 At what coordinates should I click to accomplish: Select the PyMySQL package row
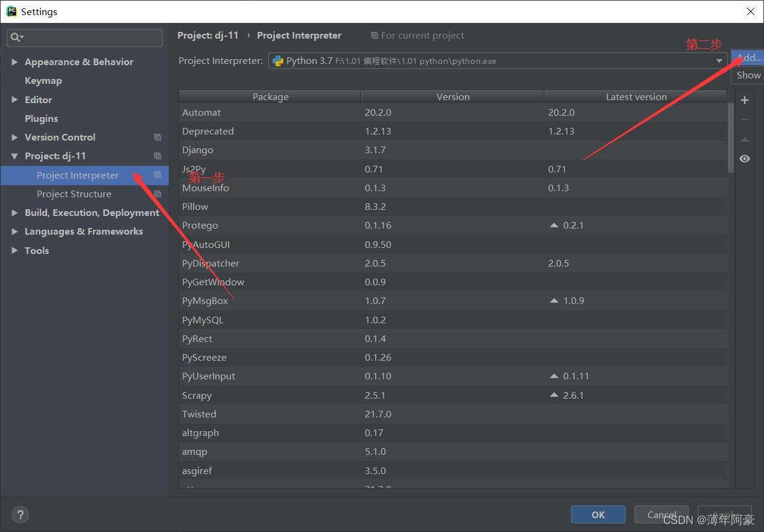point(453,320)
